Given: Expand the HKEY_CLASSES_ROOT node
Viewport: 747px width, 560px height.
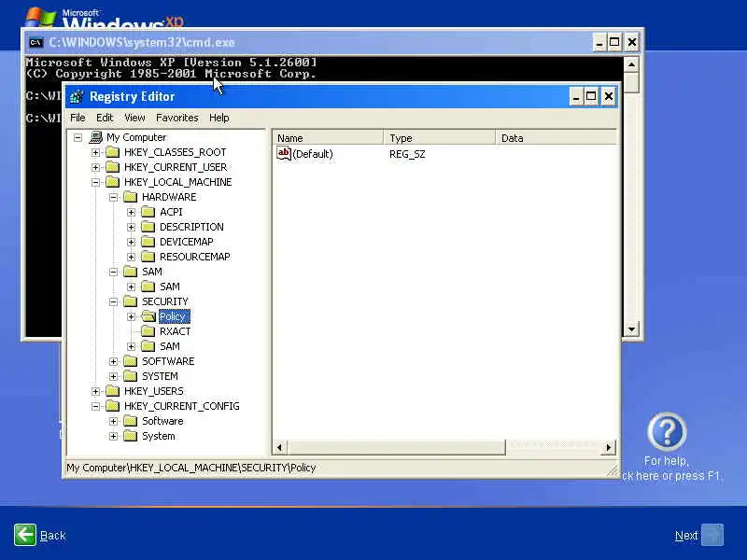Looking at the screenshot, I should point(96,152).
